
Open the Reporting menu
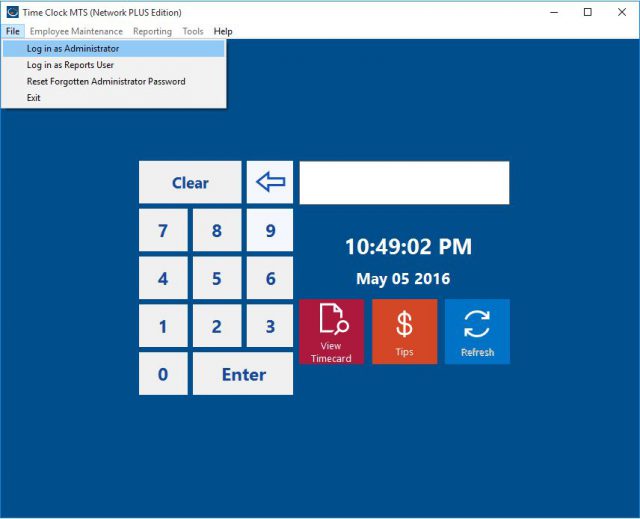[152, 31]
